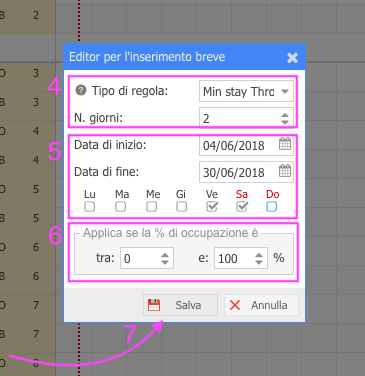The image size is (365, 376).
Task: Enable the Gi weekday checkbox
Action: coord(181,207)
